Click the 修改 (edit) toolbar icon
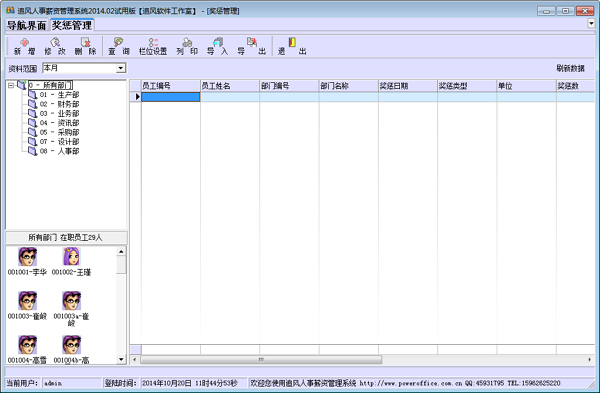This screenshot has width=600, height=393. tap(55, 46)
